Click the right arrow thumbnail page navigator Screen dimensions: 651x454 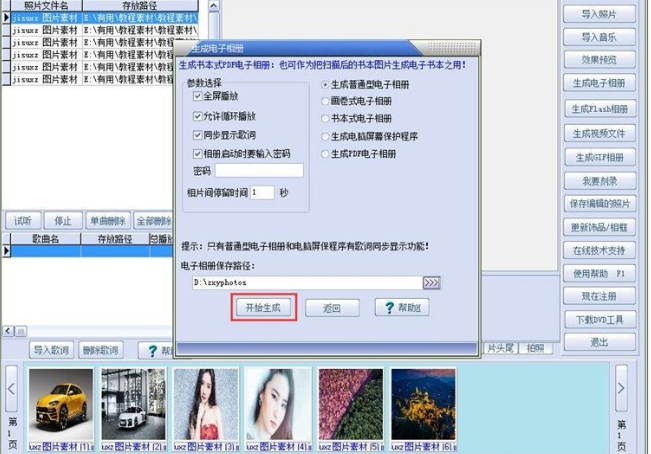621,388
